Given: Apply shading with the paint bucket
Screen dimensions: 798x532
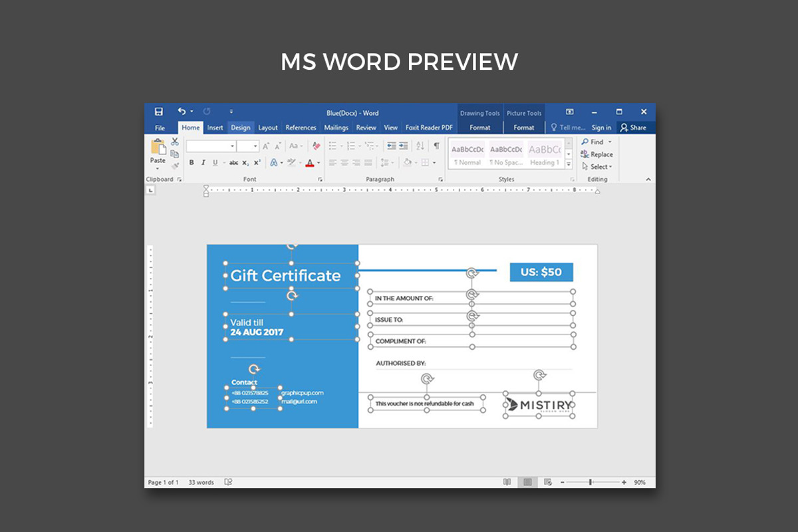Looking at the screenshot, I should pos(407,162).
